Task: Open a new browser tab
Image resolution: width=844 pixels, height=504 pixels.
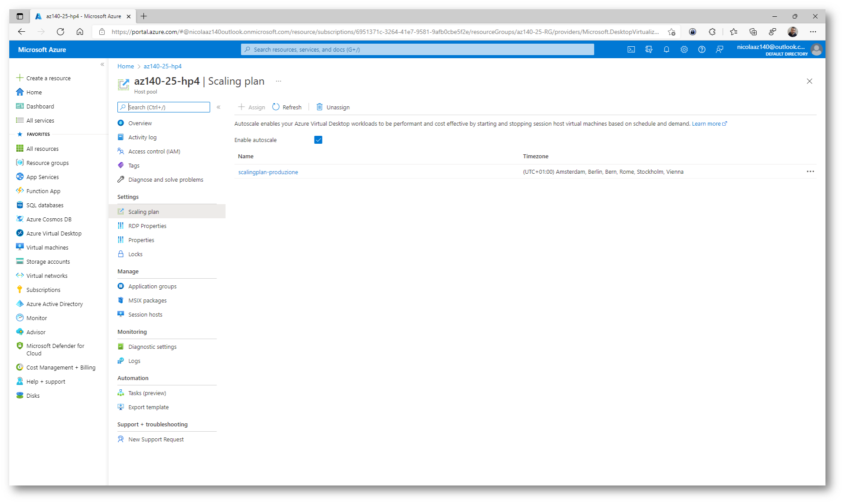Action: point(144,16)
